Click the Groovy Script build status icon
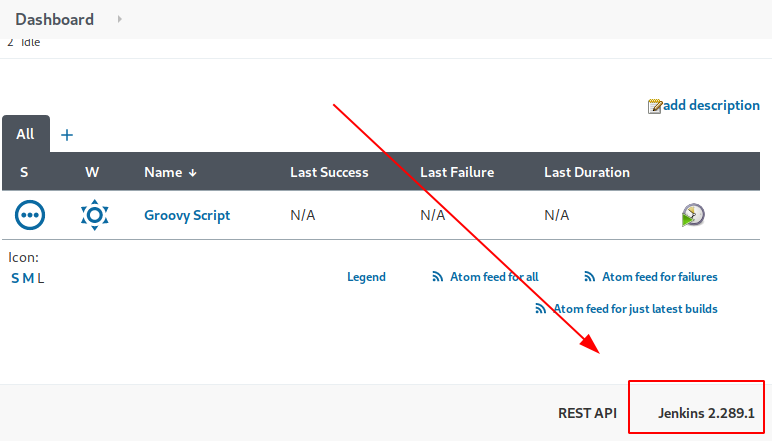This screenshot has width=772, height=441. pos(30,215)
